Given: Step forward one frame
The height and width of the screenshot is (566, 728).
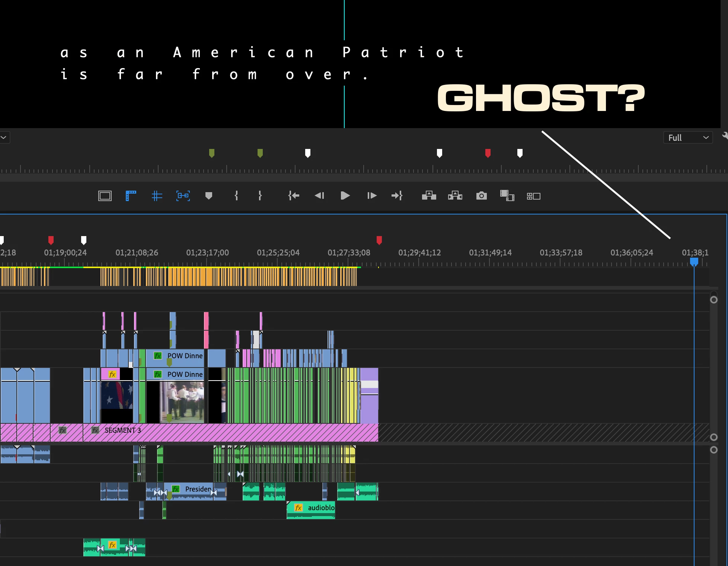Looking at the screenshot, I should (x=371, y=196).
